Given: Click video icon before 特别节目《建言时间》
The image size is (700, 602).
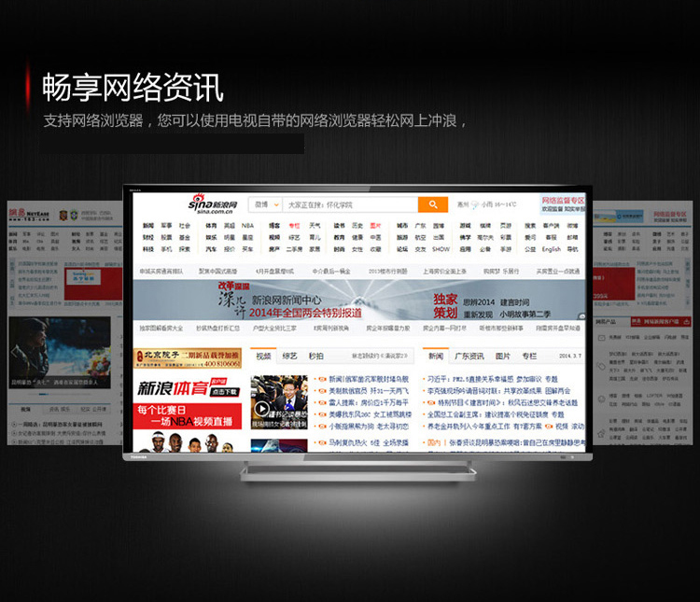Looking at the screenshot, I should coord(432,403).
